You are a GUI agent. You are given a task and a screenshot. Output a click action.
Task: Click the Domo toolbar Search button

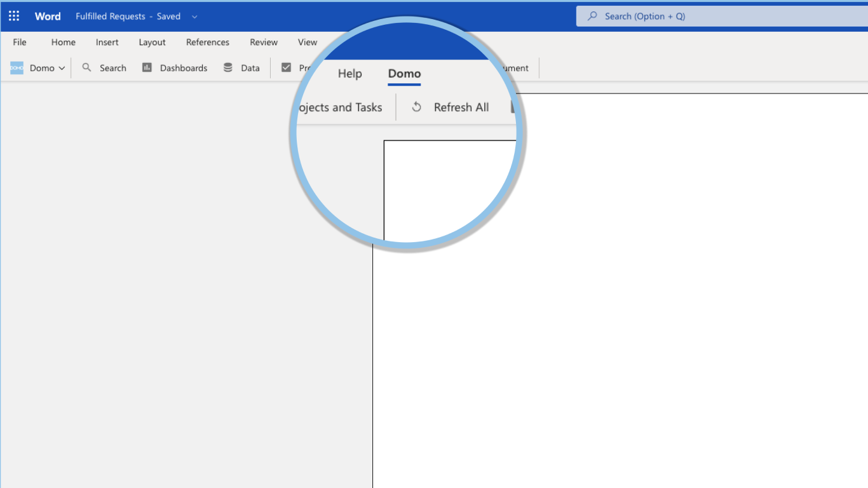click(105, 68)
